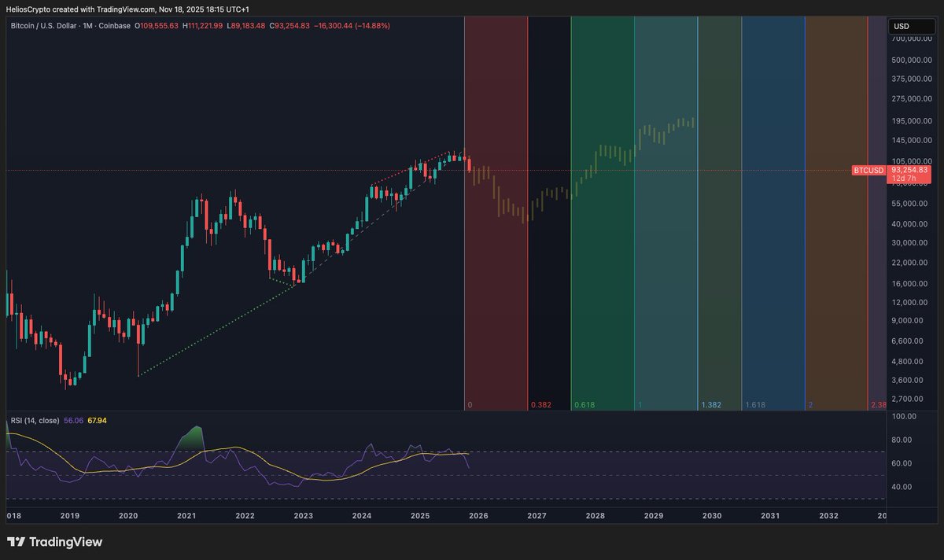This screenshot has width=944, height=560.
Task: Select the 93,254.83 current price label
Action: coord(911,170)
